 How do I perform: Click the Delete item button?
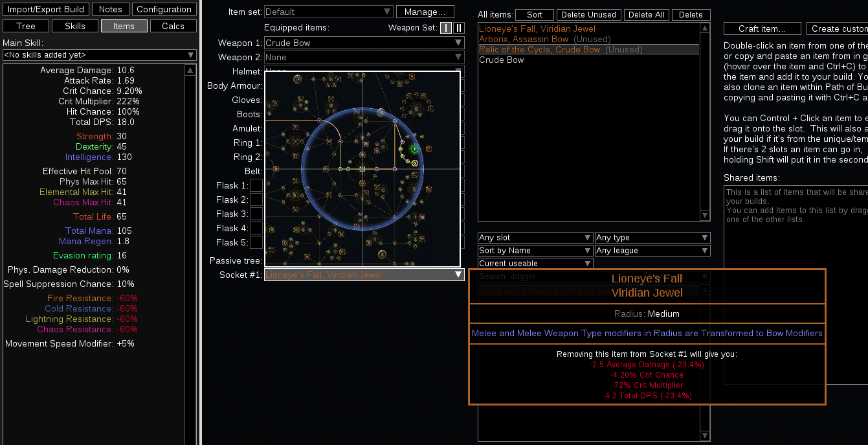pyautogui.click(x=691, y=14)
